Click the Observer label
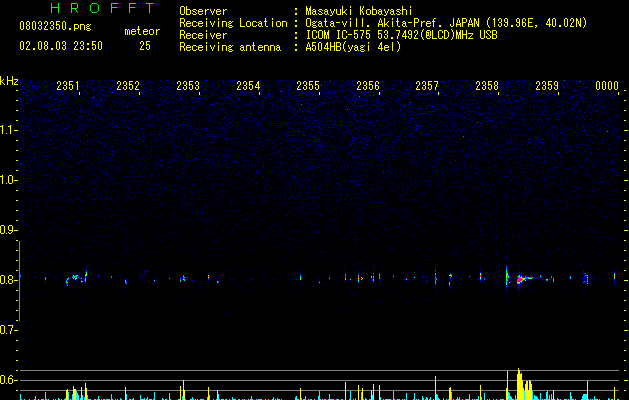 click(203, 11)
